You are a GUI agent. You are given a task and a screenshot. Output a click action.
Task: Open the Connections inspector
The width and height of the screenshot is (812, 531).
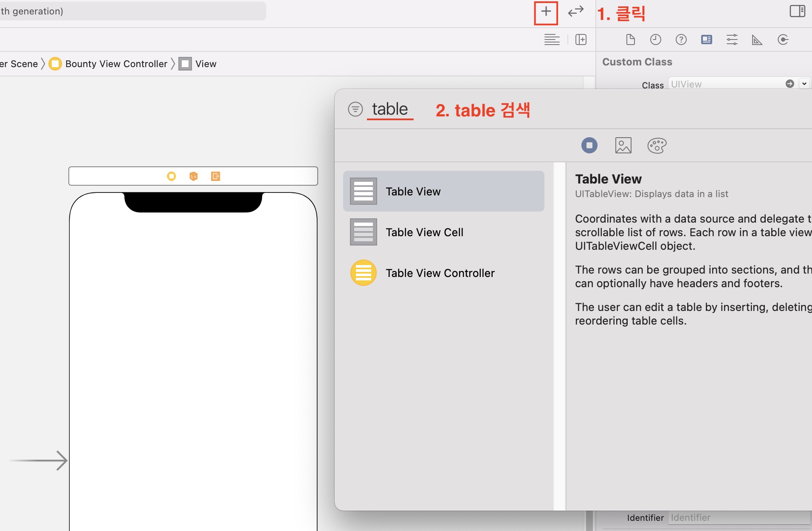click(x=783, y=40)
